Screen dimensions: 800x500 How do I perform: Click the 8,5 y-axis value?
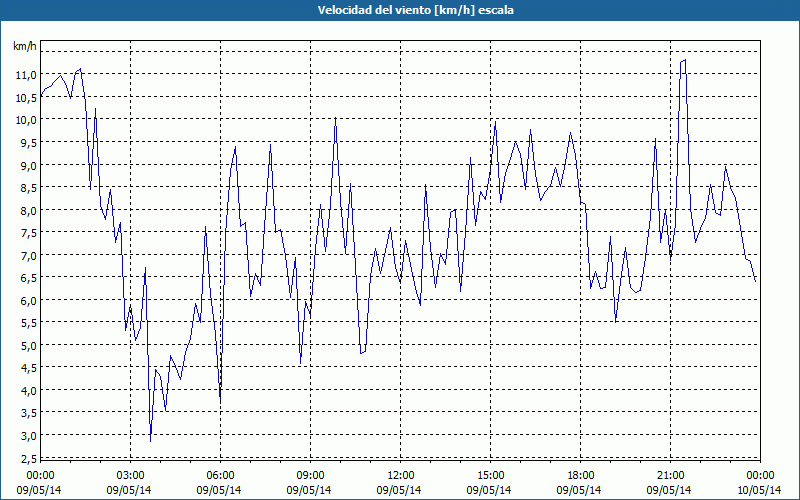click(28, 188)
